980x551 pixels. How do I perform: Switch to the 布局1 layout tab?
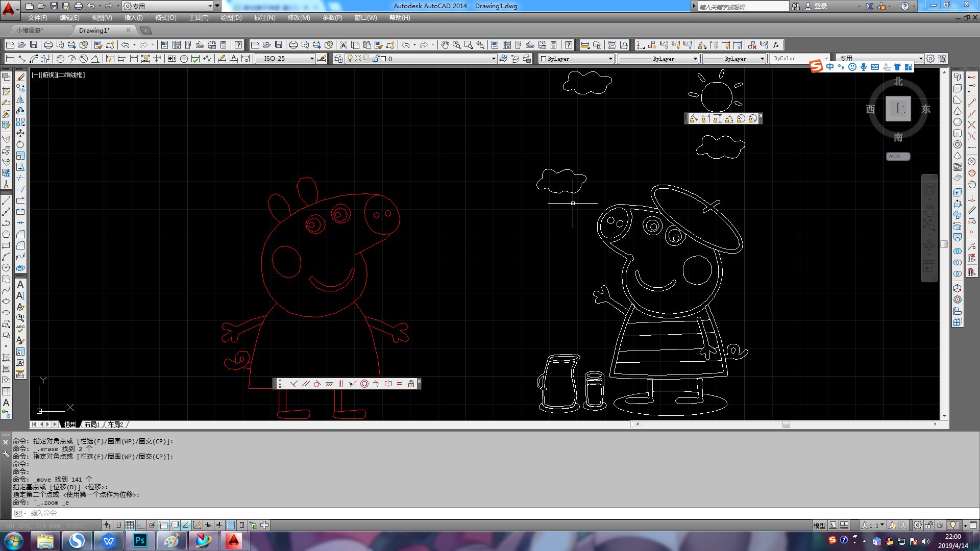92,424
